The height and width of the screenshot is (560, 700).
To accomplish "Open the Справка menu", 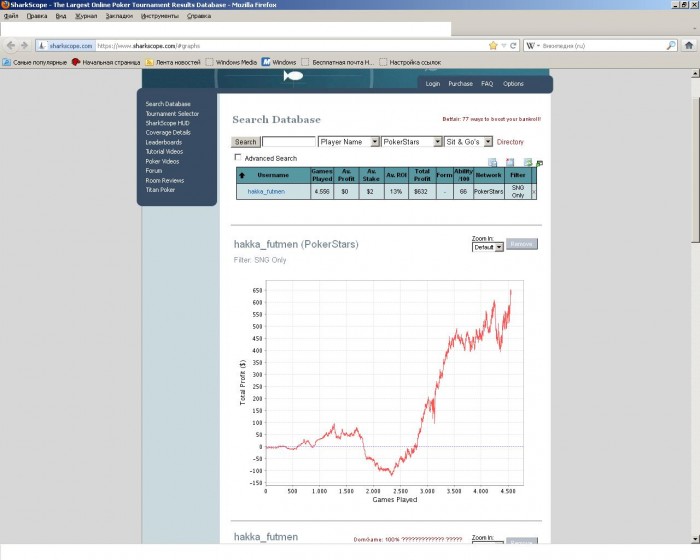I will tap(199, 16).
